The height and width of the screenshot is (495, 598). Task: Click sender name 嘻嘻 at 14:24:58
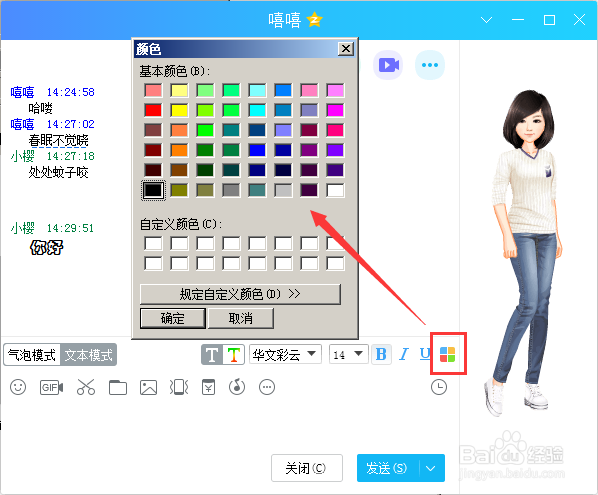[23, 92]
